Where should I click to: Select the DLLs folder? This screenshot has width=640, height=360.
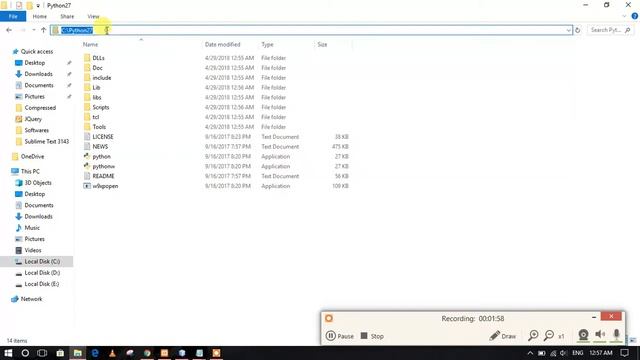[98, 58]
